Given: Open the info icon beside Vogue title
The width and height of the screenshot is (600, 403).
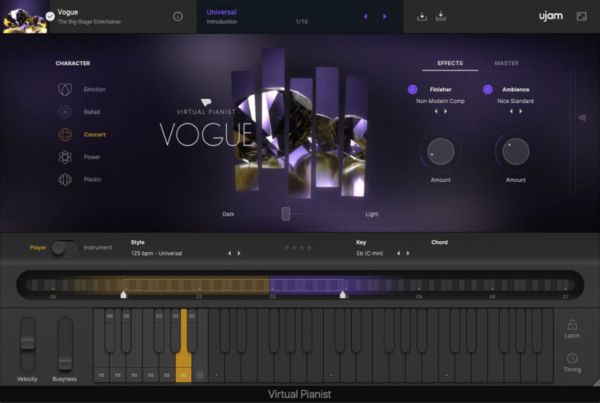Looking at the screenshot, I should tap(178, 16).
